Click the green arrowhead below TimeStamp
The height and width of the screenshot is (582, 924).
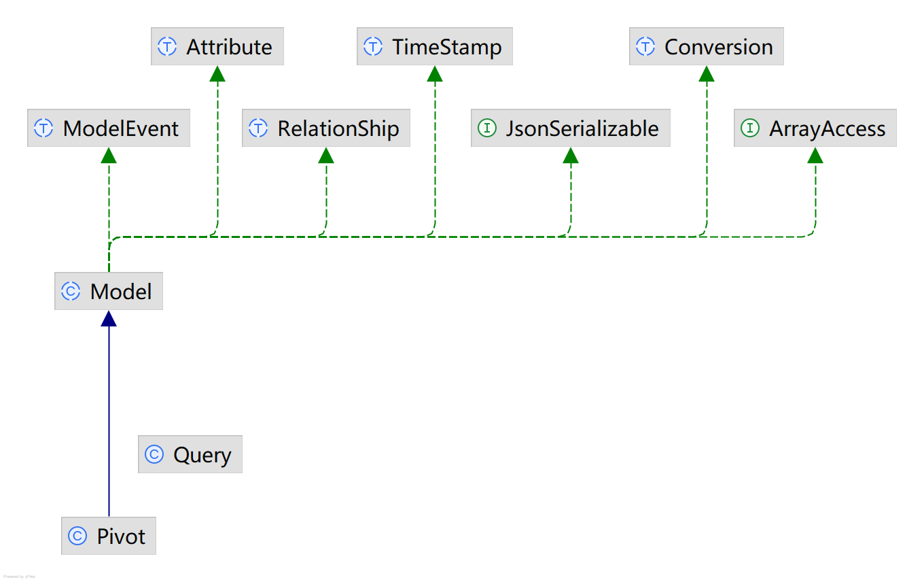point(435,73)
